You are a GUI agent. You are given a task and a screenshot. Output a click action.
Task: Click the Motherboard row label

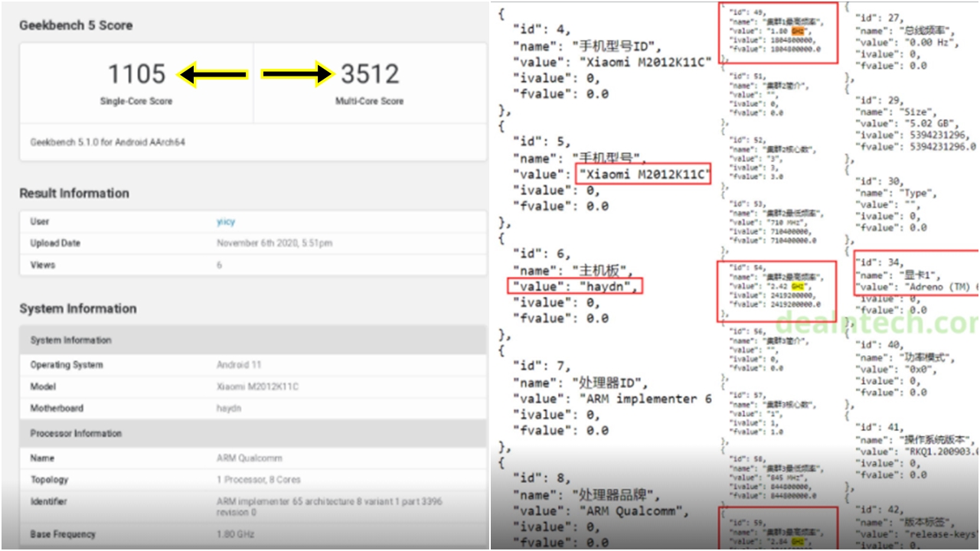point(57,408)
